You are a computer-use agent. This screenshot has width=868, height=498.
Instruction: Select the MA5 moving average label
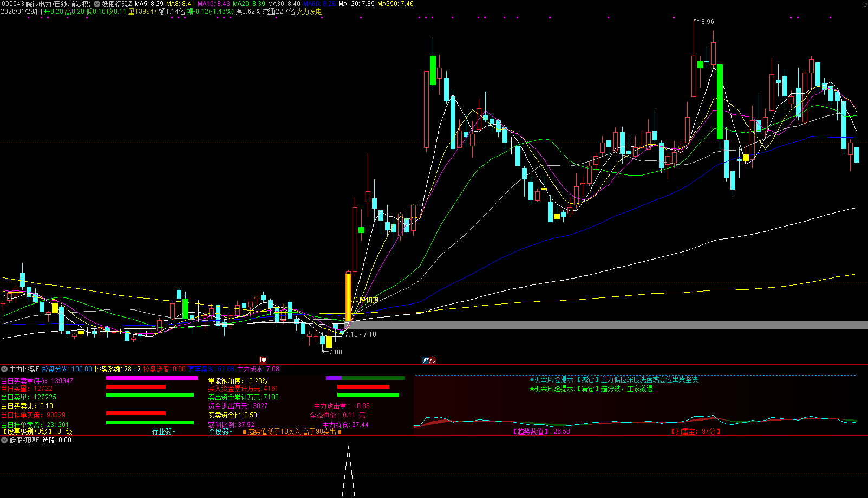click(x=149, y=4)
